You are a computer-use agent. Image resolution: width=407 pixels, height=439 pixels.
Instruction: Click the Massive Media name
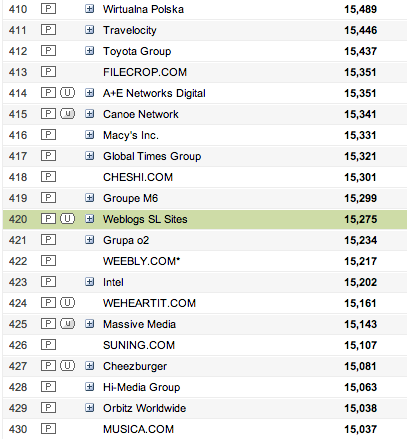click(x=139, y=324)
